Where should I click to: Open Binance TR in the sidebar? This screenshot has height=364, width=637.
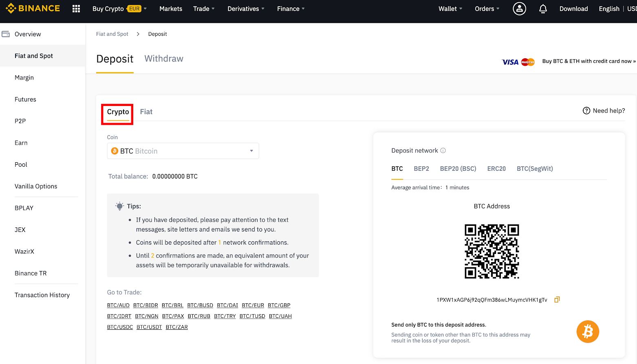pos(31,273)
